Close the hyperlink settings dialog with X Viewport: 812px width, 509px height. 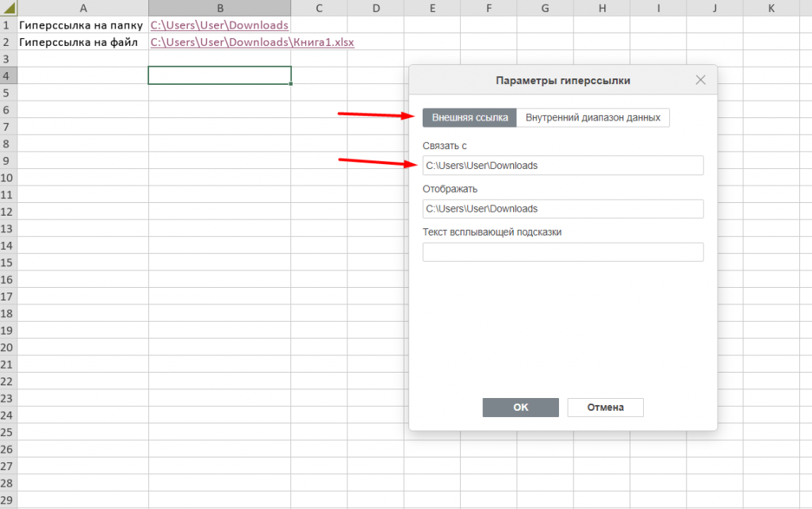tap(700, 80)
